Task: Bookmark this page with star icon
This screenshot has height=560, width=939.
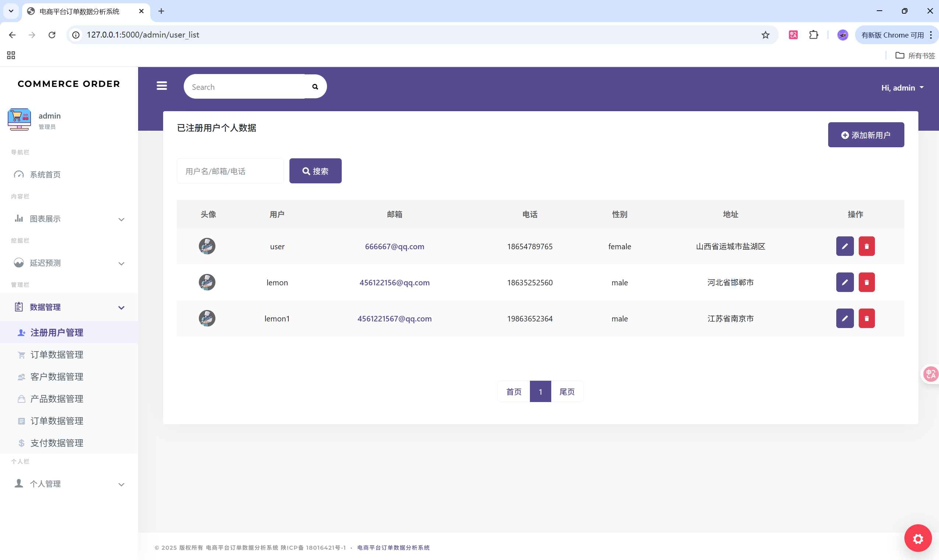Action: click(765, 35)
